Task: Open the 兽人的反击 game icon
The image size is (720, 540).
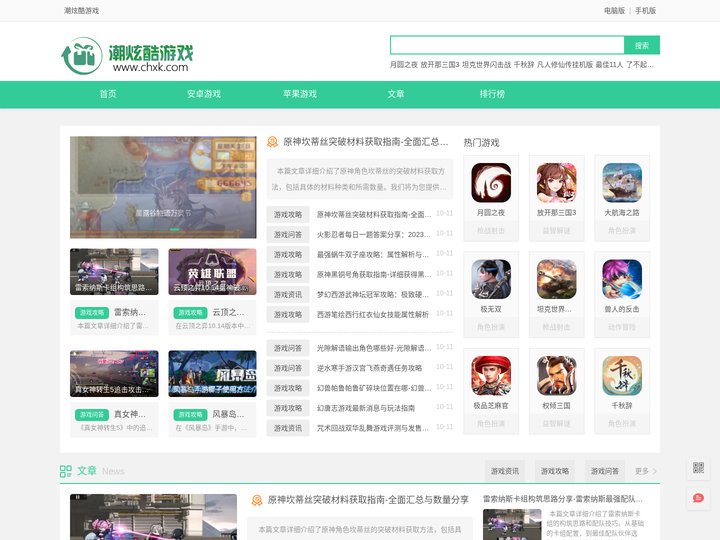Action: (622, 279)
